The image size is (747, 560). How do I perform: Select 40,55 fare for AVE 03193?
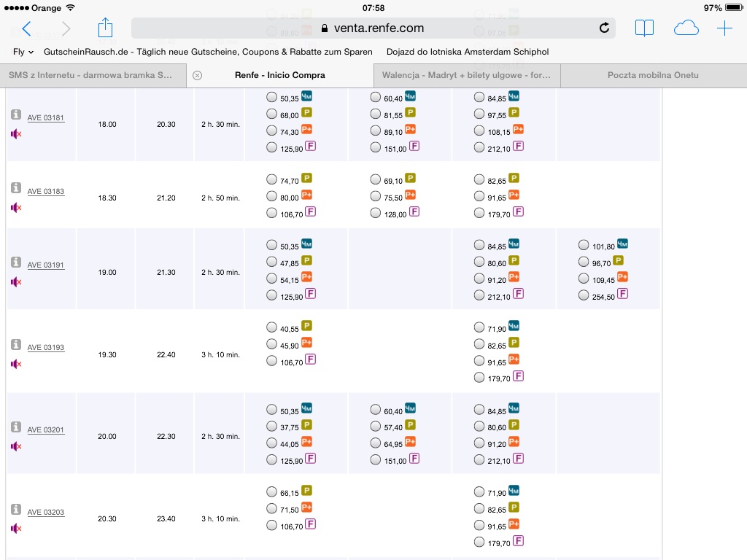tap(271, 327)
